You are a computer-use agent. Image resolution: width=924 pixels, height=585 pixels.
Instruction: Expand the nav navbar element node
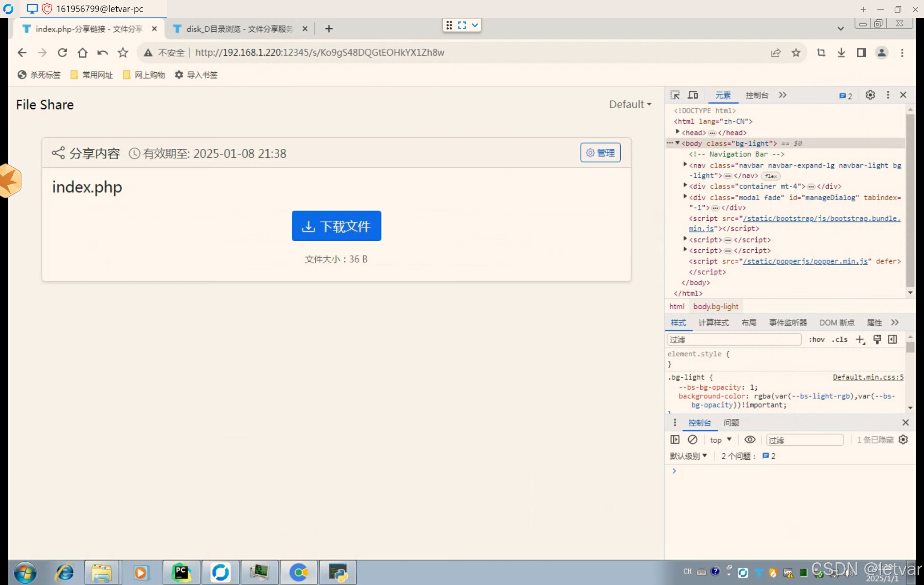[685, 164]
